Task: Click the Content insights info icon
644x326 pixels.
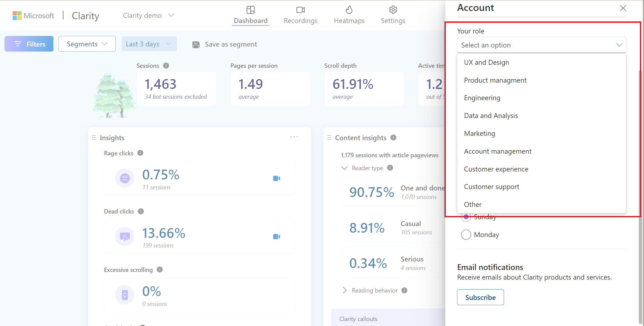Action: pyautogui.click(x=393, y=137)
